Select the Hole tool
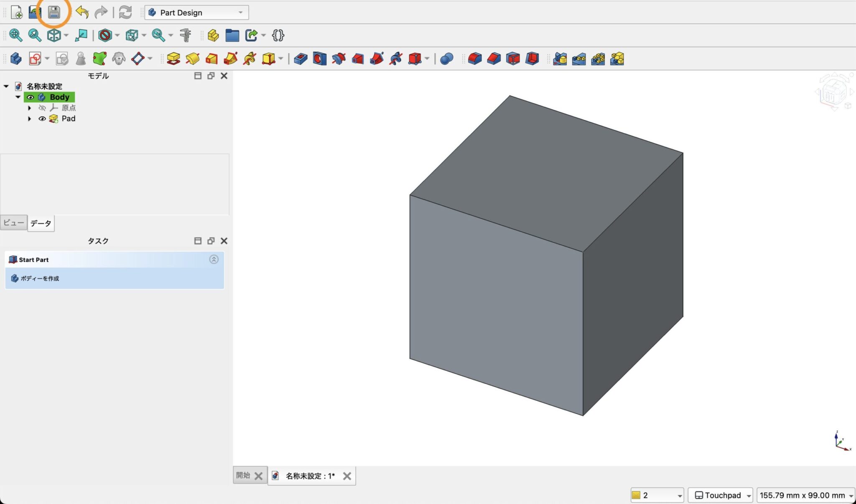Image resolution: width=856 pixels, height=504 pixels. tap(319, 59)
